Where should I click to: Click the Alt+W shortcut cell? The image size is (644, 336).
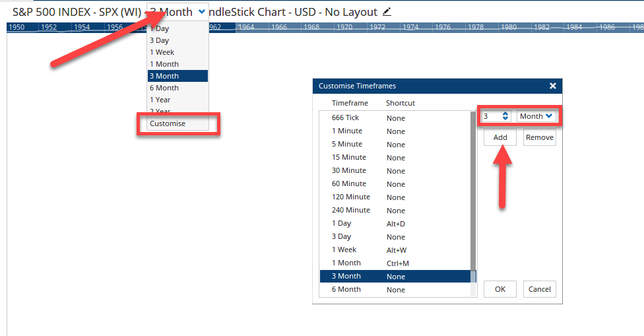[x=397, y=250]
